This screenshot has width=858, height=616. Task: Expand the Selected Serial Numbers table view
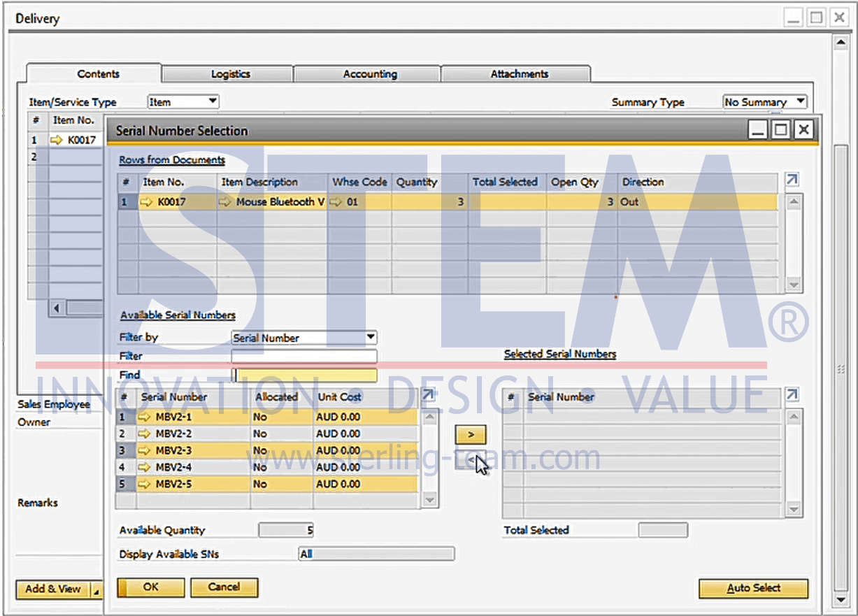pyautogui.click(x=792, y=395)
